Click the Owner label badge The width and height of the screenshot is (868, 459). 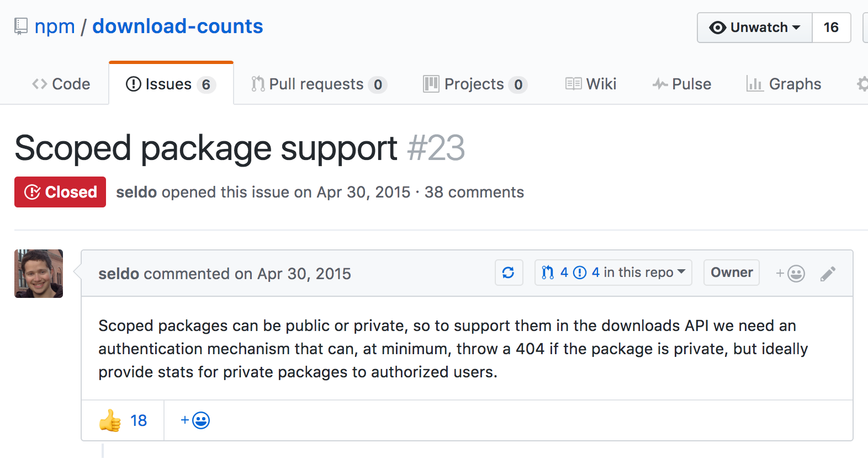[732, 273]
